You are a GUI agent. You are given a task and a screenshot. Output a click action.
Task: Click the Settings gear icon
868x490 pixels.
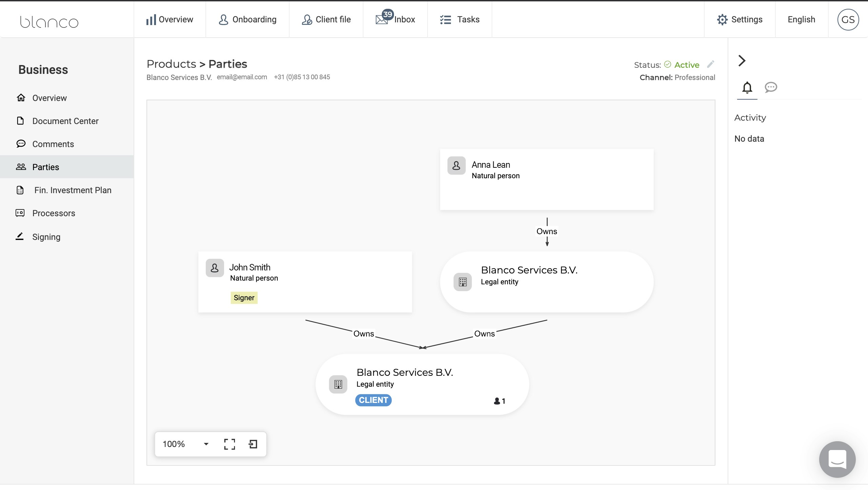pos(722,20)
